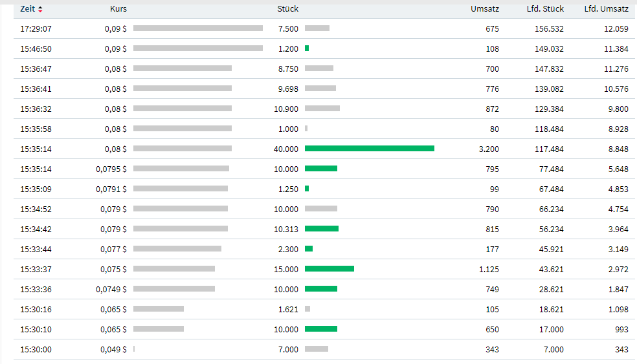Click the 0,0749 $ price cell

[x=111, y=289]
